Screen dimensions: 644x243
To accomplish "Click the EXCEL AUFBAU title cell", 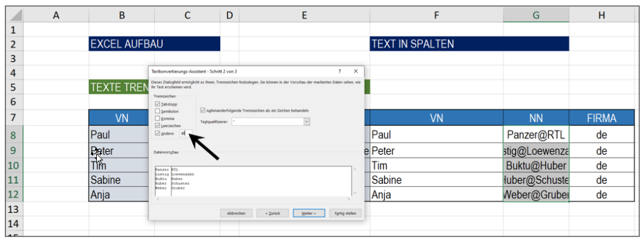I will coord(155,44).
